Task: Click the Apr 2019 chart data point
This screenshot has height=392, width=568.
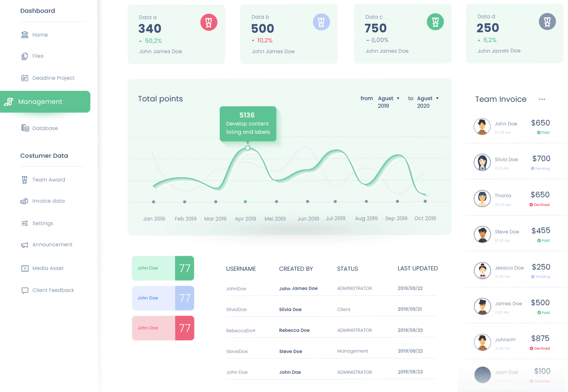Action: 245,201
